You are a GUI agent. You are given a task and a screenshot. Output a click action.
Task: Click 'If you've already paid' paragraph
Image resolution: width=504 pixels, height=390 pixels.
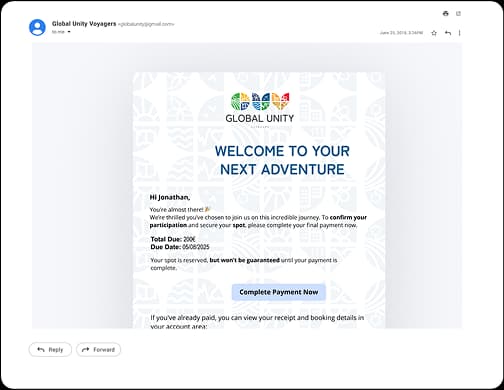tap(257, 322)
